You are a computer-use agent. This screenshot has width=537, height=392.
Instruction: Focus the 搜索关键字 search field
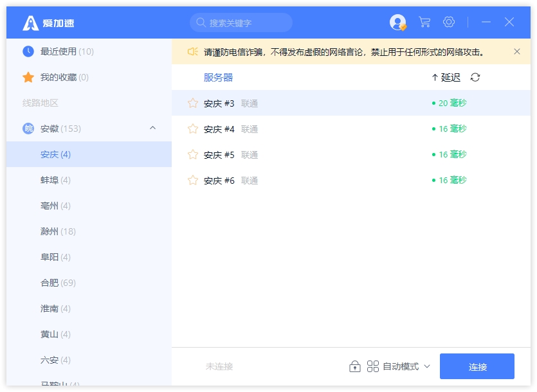241,22
